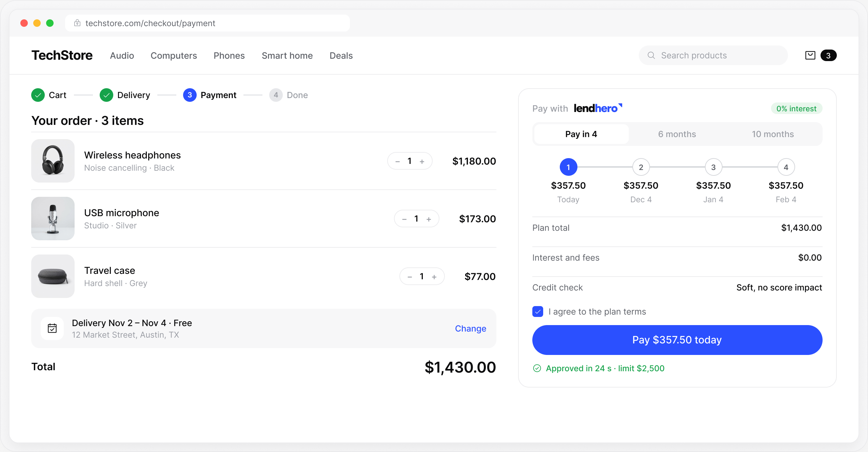Viewport: 868px width, 452px height.
Task: Click installment 3 marker for Jan 4
Action: coord(713,167)
